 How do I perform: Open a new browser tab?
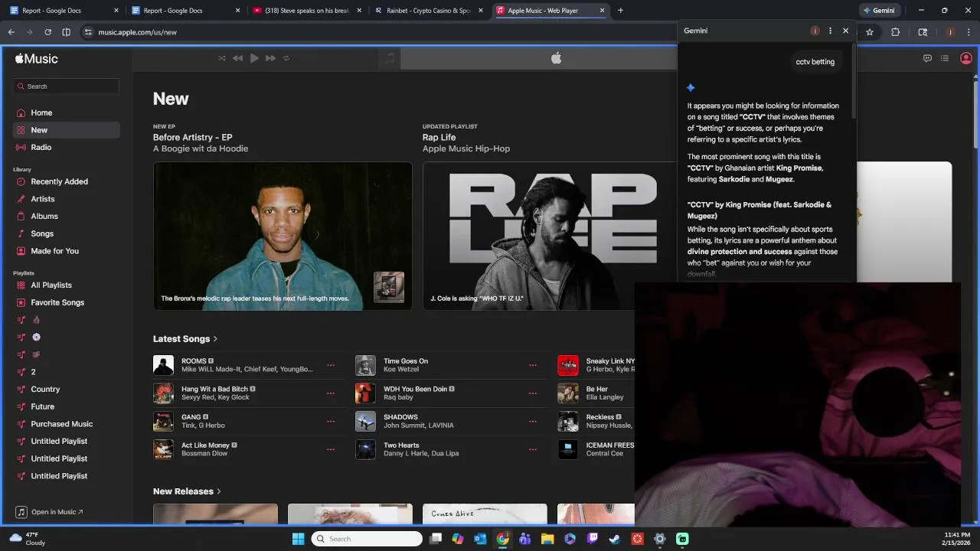point(620,11)
